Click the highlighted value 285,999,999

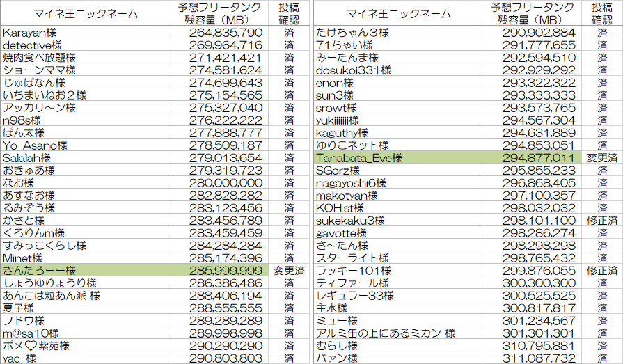coord(226,271)
